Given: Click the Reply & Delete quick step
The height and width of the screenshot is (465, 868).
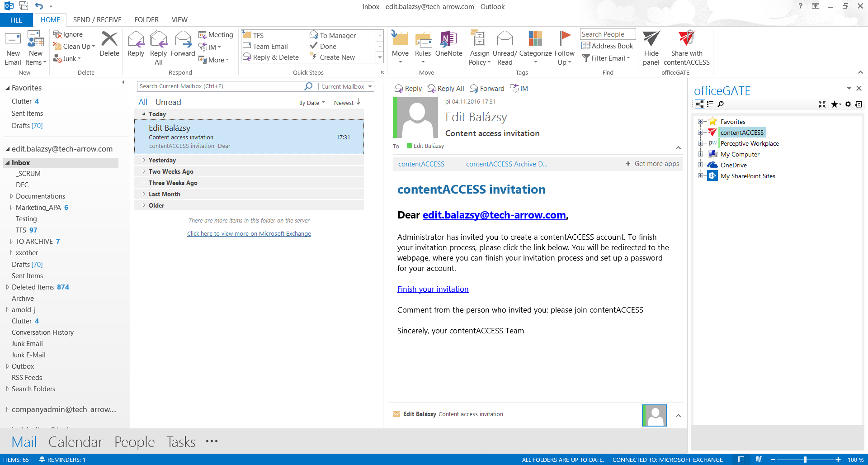Looking at the screenshot, I should click(271, 57).
